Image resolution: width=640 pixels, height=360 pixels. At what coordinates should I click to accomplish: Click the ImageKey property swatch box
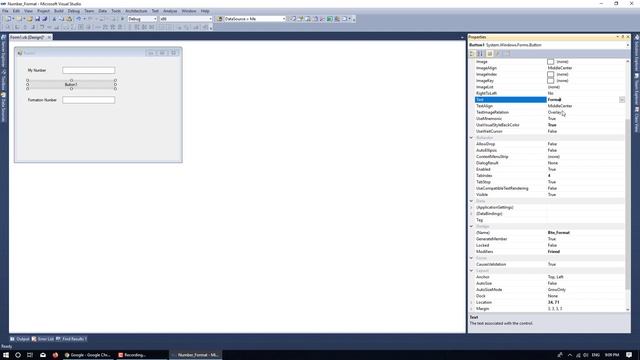[551, 81]
